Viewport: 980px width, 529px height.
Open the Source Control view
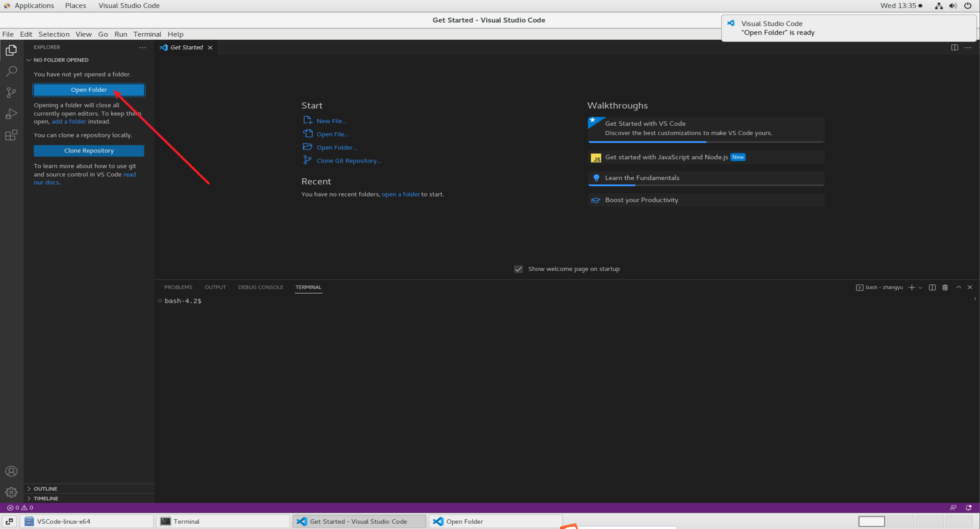pyautogui.click(x=11, y=93)
